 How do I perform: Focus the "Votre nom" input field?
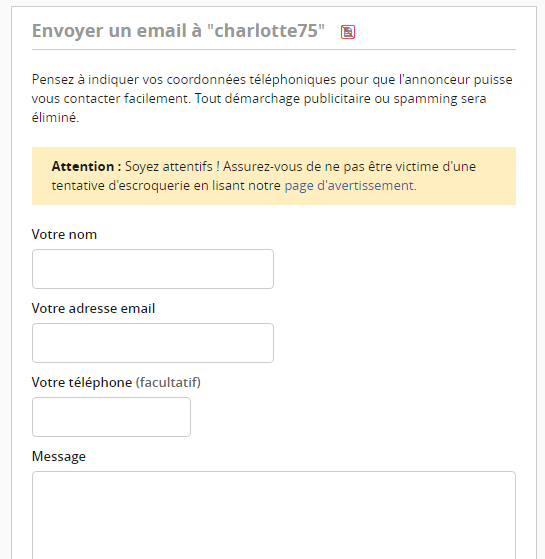[x=153, y=269]
